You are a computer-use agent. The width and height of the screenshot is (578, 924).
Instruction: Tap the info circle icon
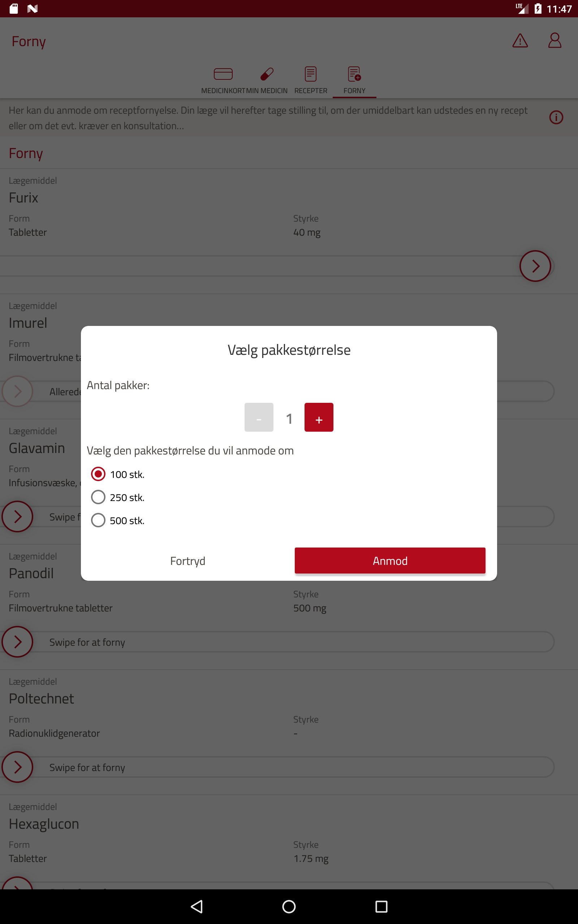(556, 118)
